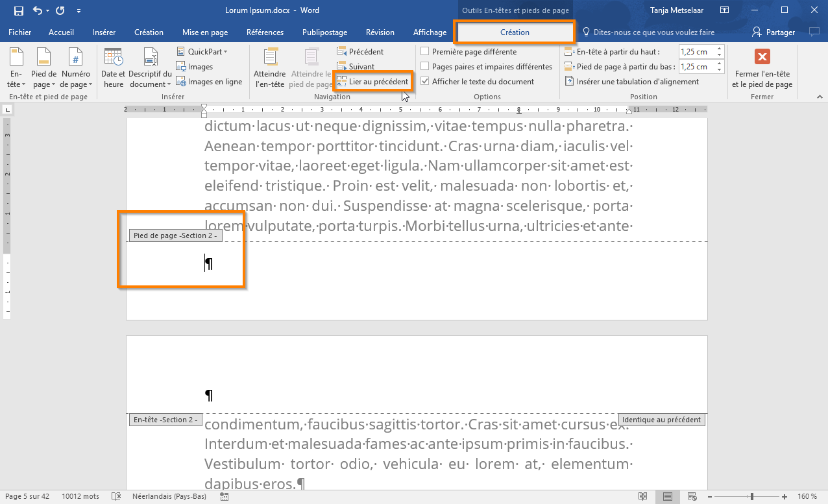Toggle Lier au précédent
The image size is (828, 504).
click(372, 82)
